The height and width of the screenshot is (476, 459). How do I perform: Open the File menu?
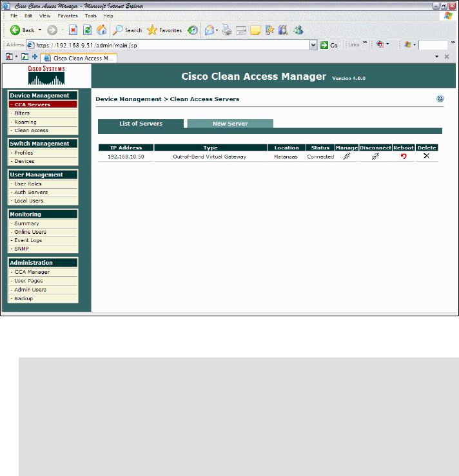tap(14, 16)
